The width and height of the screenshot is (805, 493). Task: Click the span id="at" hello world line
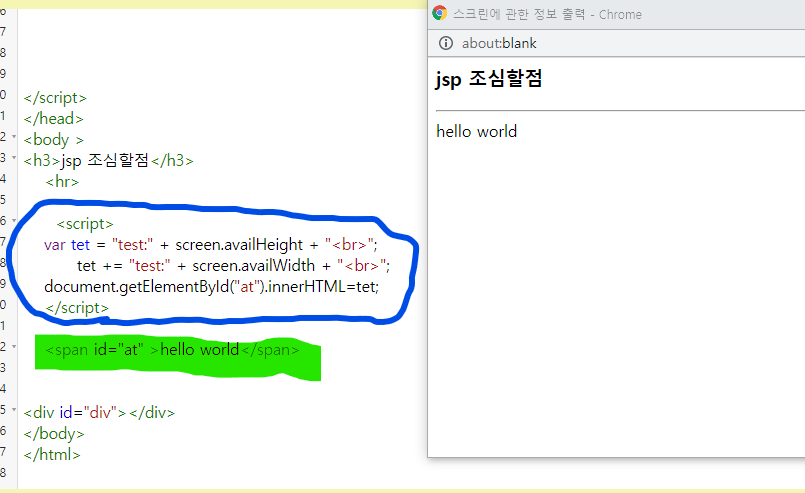pos(172,350)
